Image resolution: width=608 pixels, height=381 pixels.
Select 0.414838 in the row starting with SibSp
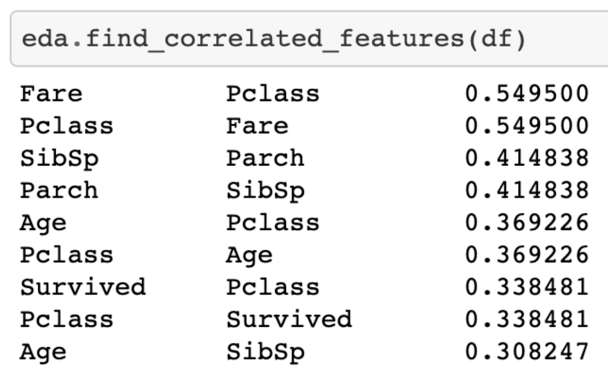[527, 158]
